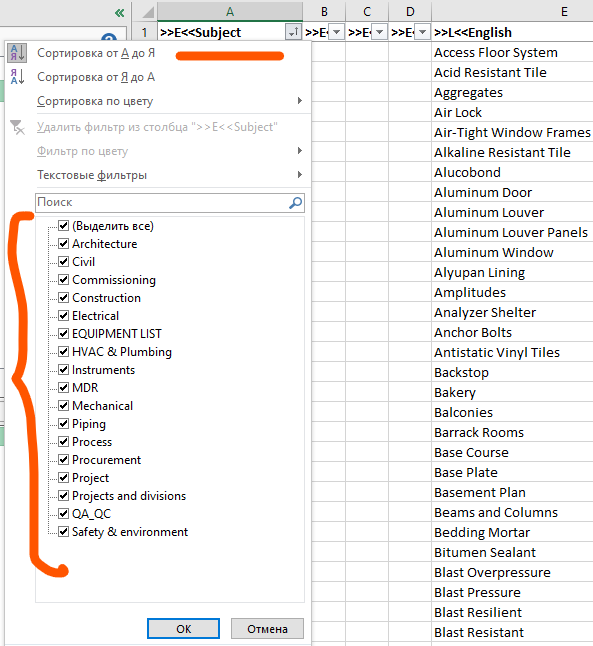Select column D header
This screenshot has width=593, height=646.
[x=410, y=12]
